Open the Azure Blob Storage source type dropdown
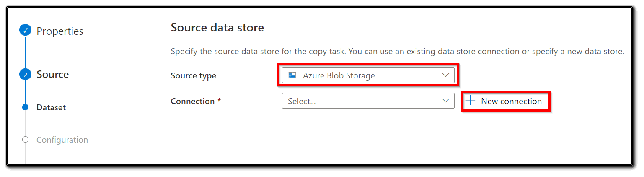The height and width of the screenshot is (177, 644). click(368, 75)
